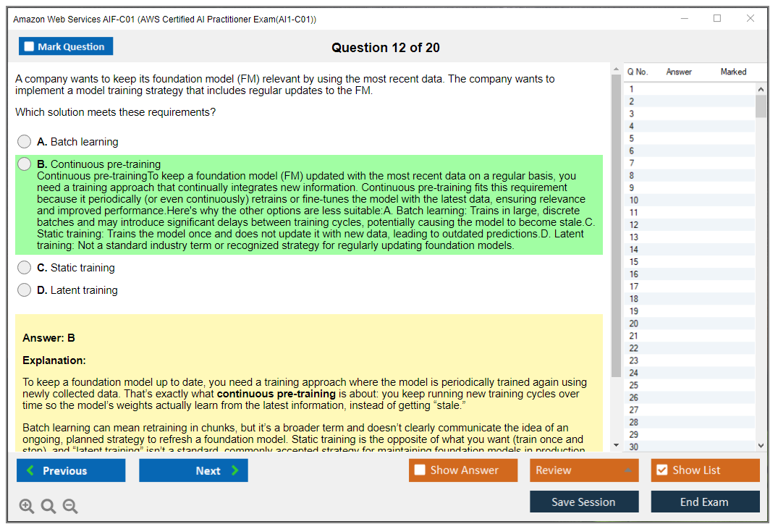Zoom out using the minus magnifier icon
This screenshot has height=532, width=778.
(70, 506)
